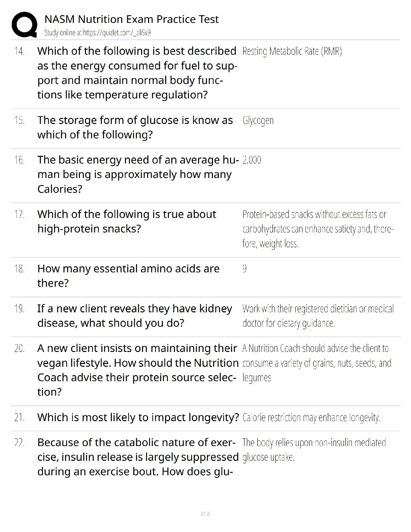Image resolution: width=411 pixels, height=532 pixels.
Task: Click the Quizlet Q logo icon
Action: click(24, 25)
